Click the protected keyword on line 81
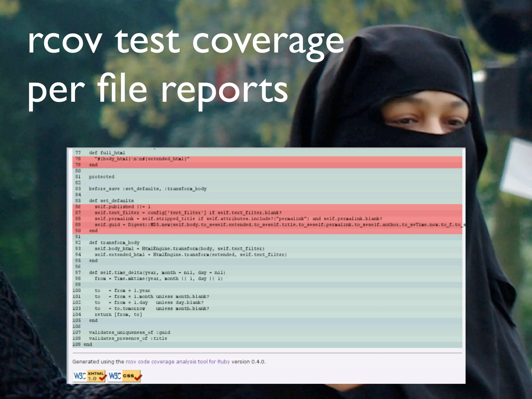The image size is (532, 399). (x=102, y=177)
